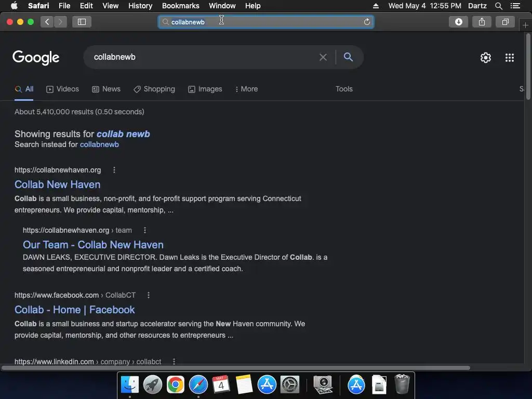532x399 pixels.
Task: Open the Dartz user menu
Action: point(477,6)
